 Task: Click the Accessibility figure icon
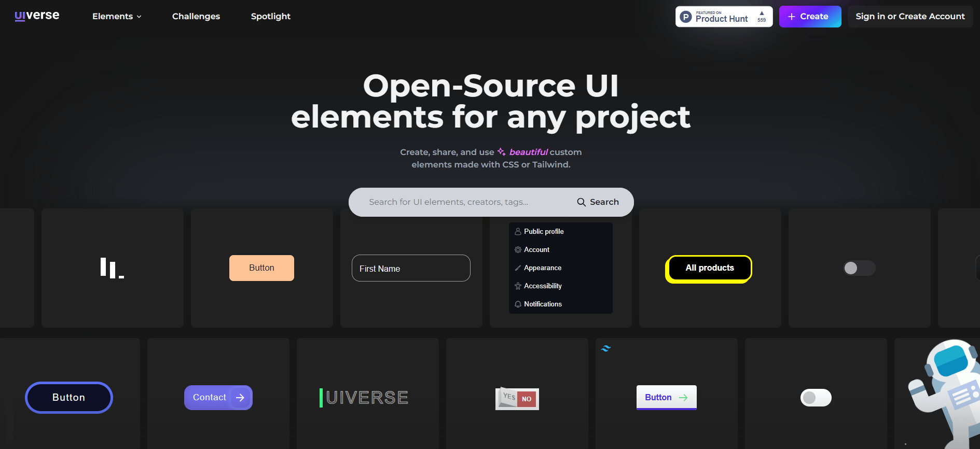(x=518, y=286)
